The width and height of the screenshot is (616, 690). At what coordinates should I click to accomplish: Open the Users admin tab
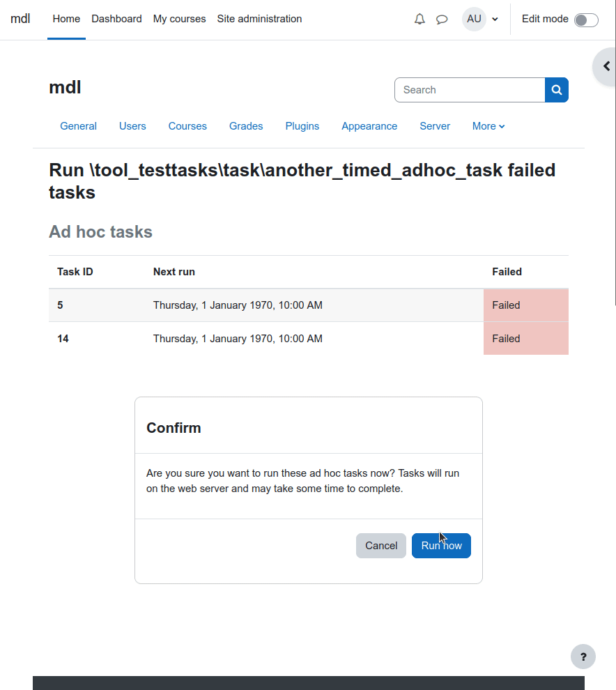click(x=132, y=126)
